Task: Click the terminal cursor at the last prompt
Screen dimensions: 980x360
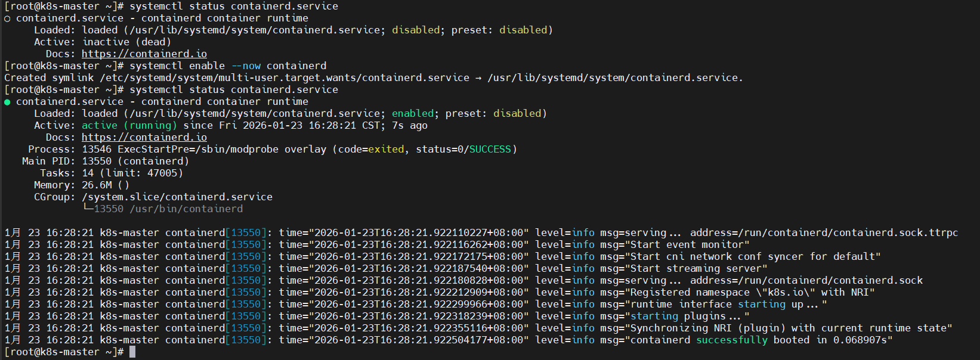Action: [132, 352]
